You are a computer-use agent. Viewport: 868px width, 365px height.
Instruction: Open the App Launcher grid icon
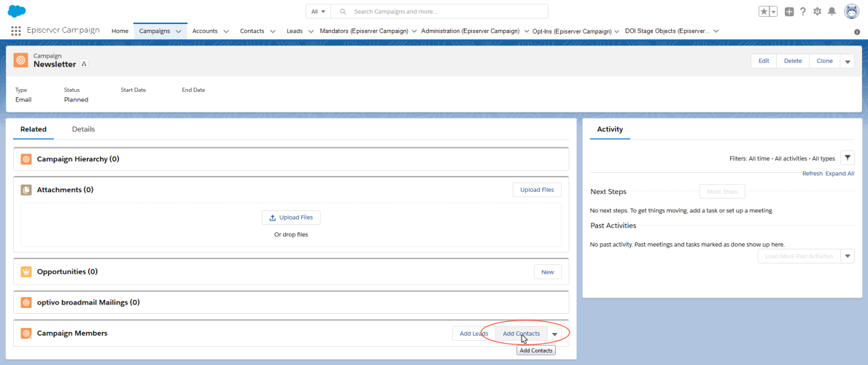16,31
